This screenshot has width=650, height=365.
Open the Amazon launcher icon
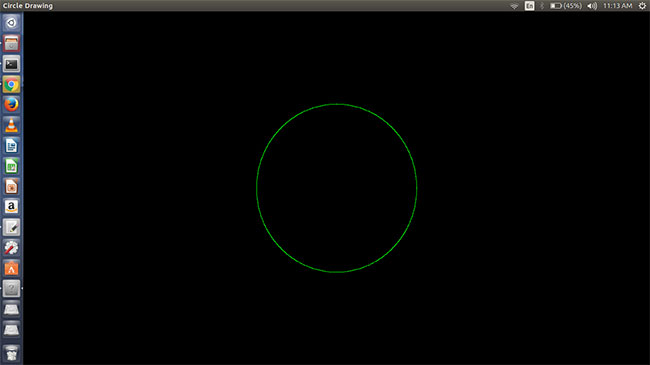(x=11, y=207)
